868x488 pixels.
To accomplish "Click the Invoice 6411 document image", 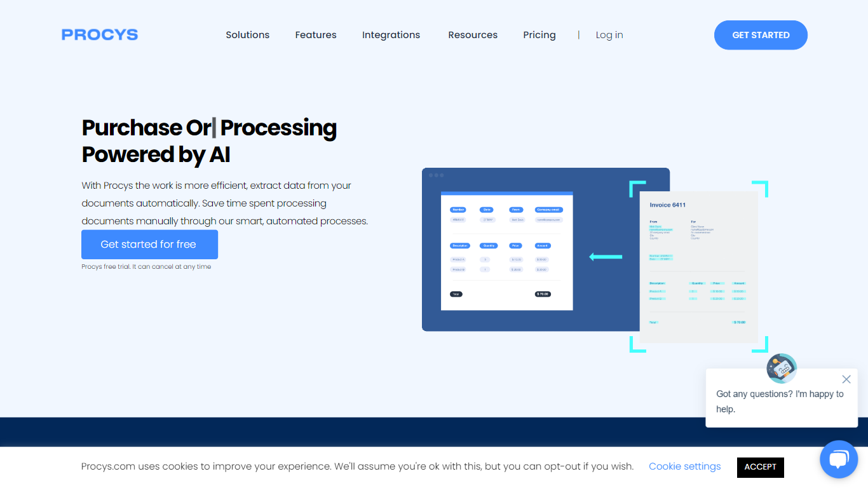I will click(x=698, y=267).
